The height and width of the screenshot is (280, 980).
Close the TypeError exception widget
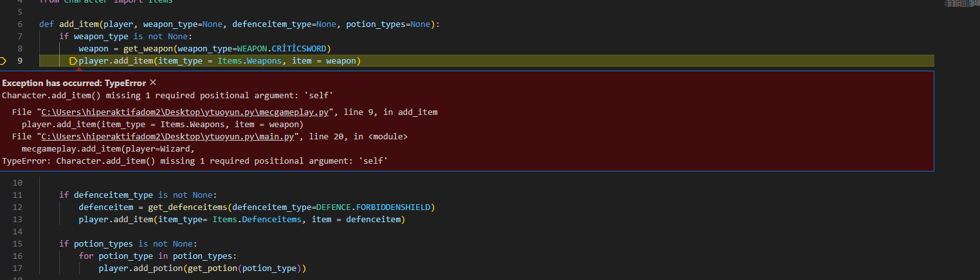pyautogui.click(x=152, y=83)
